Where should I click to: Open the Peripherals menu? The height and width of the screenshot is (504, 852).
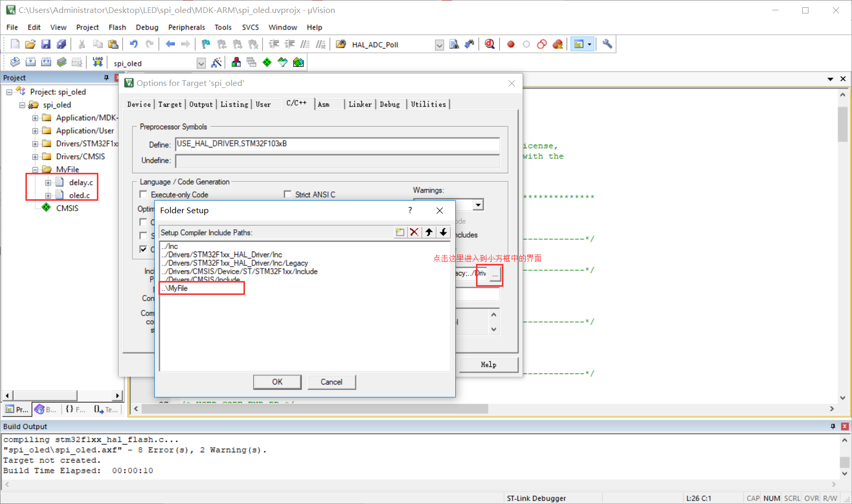pos(186,27)
